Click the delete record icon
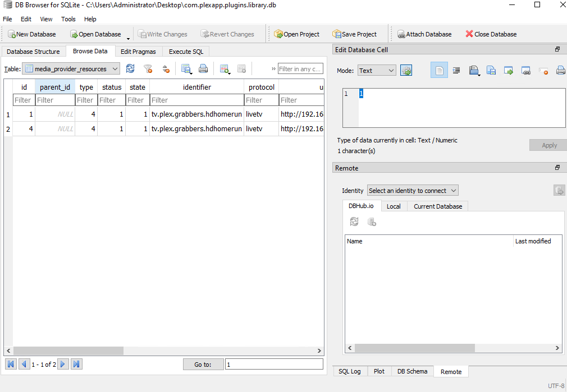The height and width of the screenshot is (392, 567). [241, 68]
